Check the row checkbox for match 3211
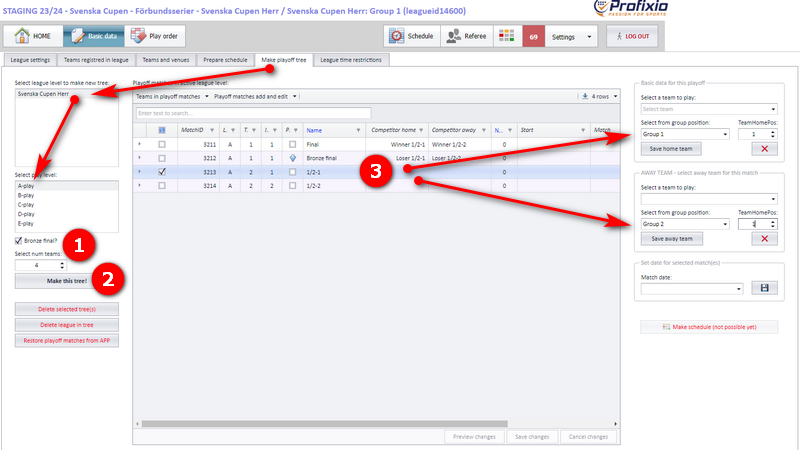800x450 pixels. coord(162,144)
